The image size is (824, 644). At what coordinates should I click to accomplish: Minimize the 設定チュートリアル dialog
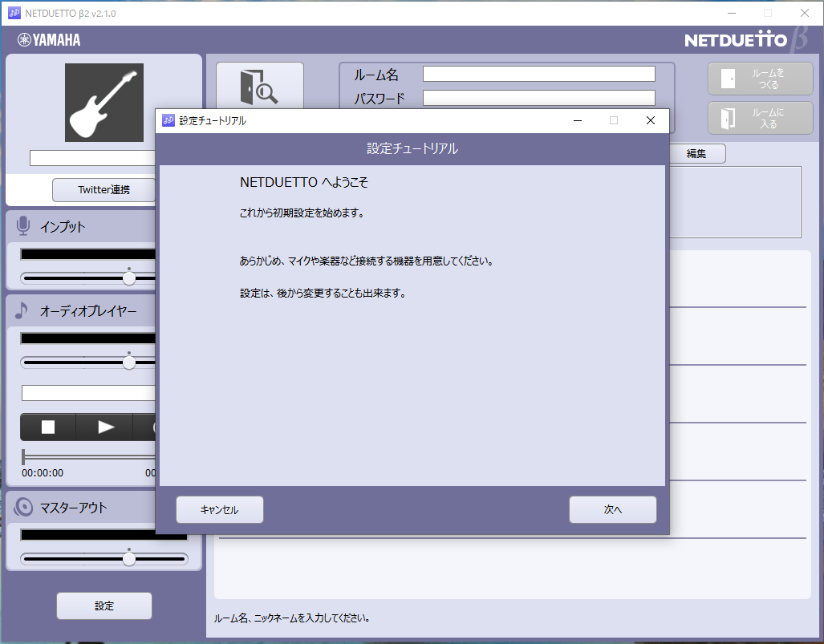(x=578, y=121)
